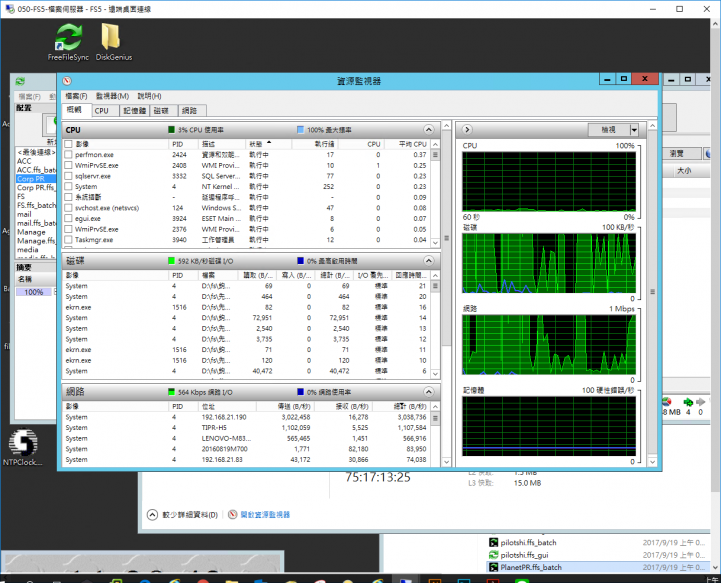Click the 192.168.21.190 network row address
The width and height of the screenshot is (721, 583).
224,417
